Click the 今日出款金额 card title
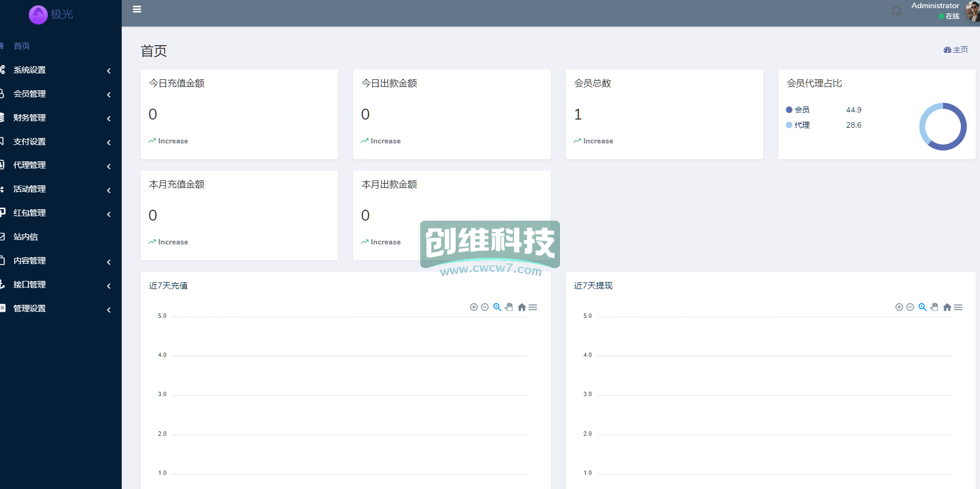Viewport: 980px width, 489px height. [x=389, y=83]
